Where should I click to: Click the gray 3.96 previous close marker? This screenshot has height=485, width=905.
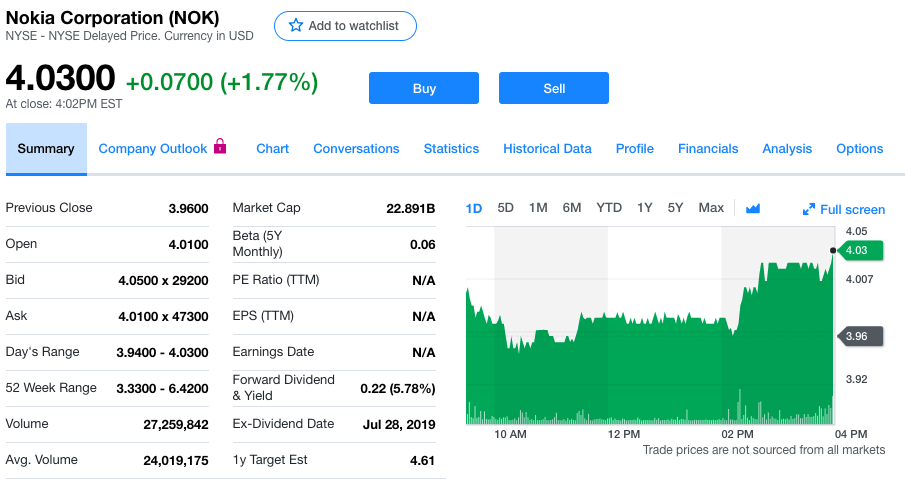(860, 336)
